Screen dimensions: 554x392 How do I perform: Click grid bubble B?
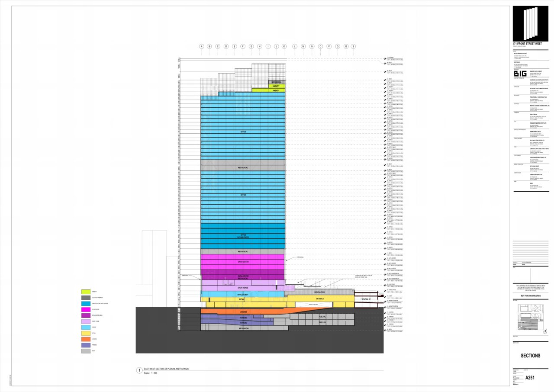pyautogui.click(x=209, y=46)
